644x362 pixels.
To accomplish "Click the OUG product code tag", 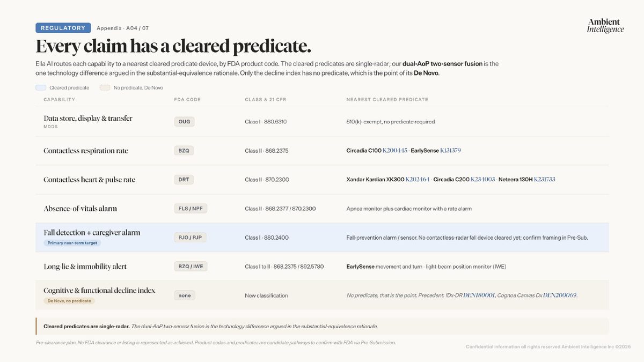I will click(184, 122).
